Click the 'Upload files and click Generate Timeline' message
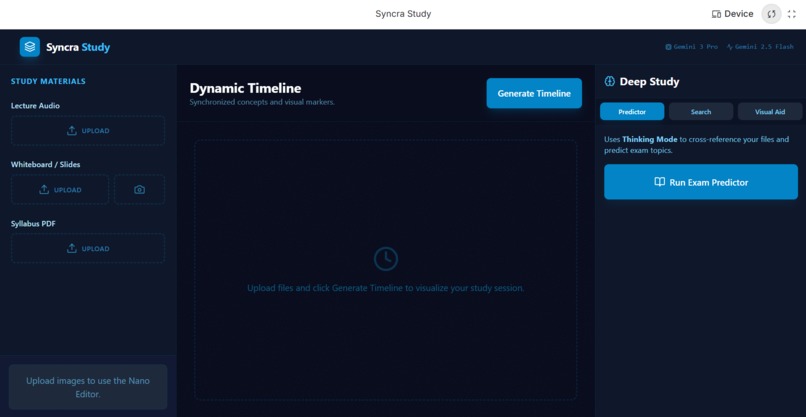Screen dimensions: 806x417 point(386,288)
